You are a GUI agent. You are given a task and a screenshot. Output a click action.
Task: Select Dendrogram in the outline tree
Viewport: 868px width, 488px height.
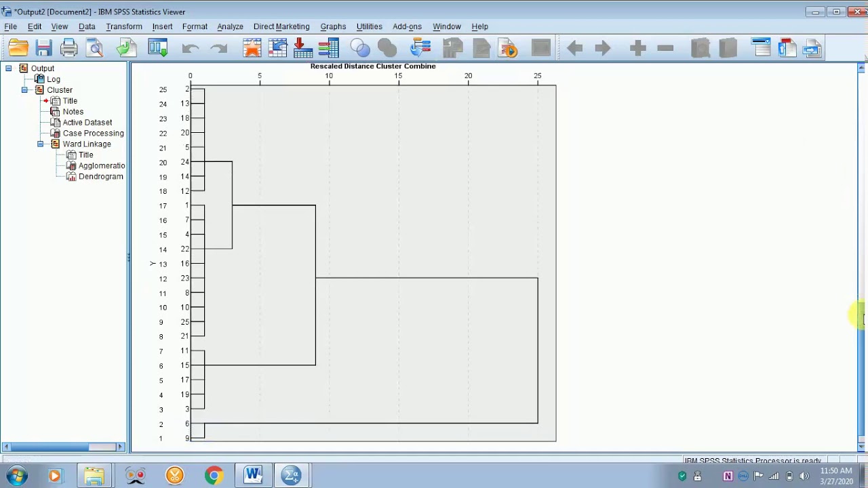tap(101, 177)
